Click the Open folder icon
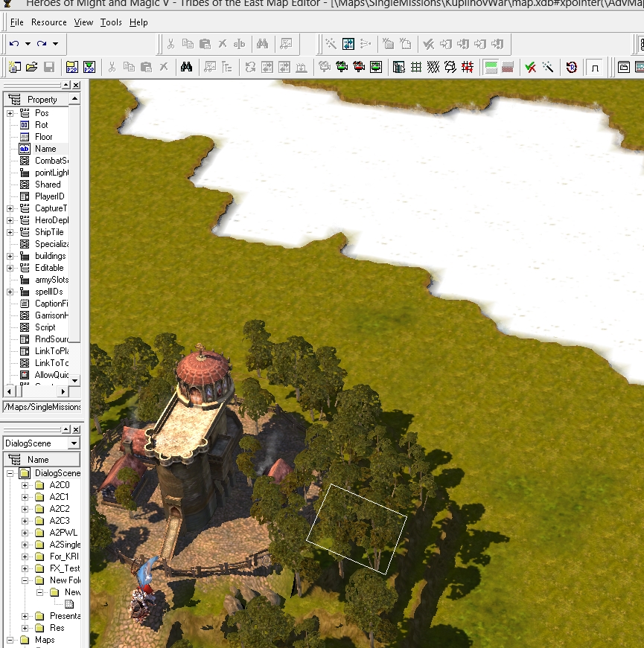This screenshot has width=644, height=648. click(x=32, y=67)
